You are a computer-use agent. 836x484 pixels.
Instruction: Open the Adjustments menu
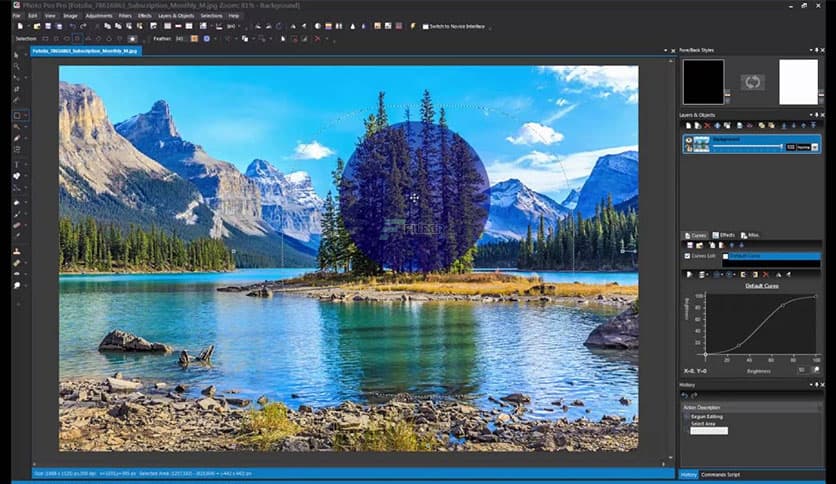(99, 16)
